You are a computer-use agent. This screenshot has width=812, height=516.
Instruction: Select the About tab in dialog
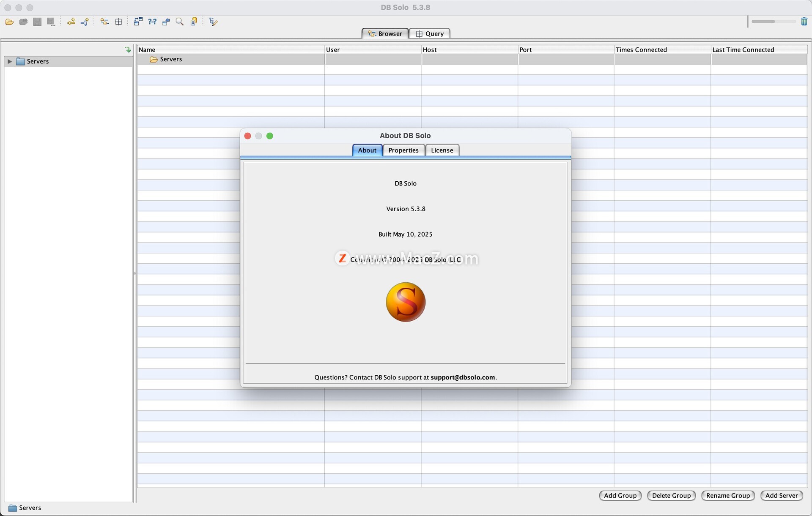[367, 150]
